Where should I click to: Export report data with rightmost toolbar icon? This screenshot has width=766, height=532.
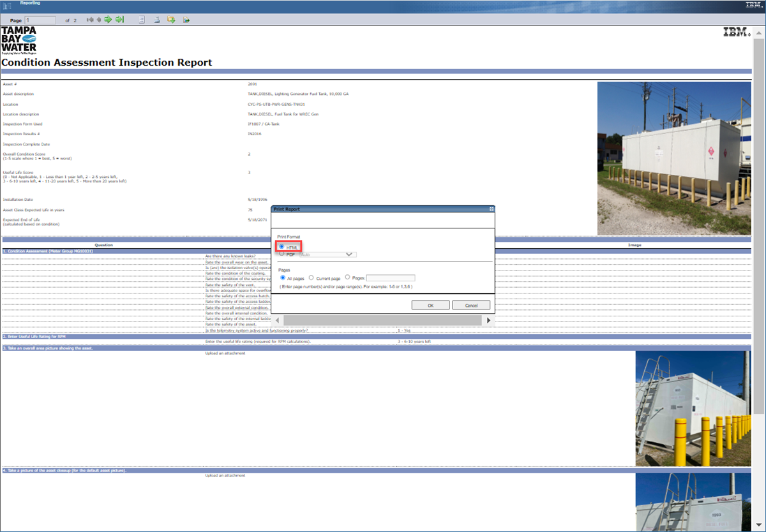coord(186,19)
